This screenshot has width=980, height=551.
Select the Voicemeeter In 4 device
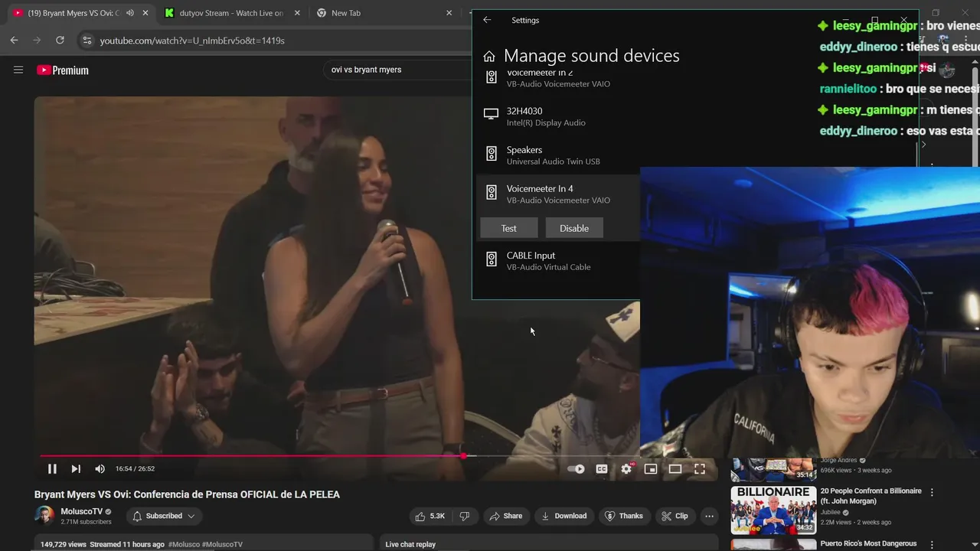(x=556, y=194)
